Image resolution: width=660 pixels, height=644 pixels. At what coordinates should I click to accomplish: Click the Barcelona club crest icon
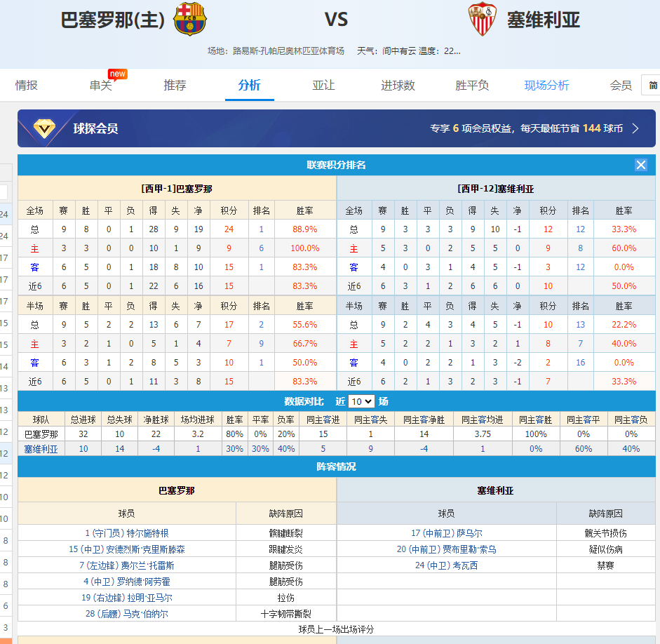tap(189, 19)
